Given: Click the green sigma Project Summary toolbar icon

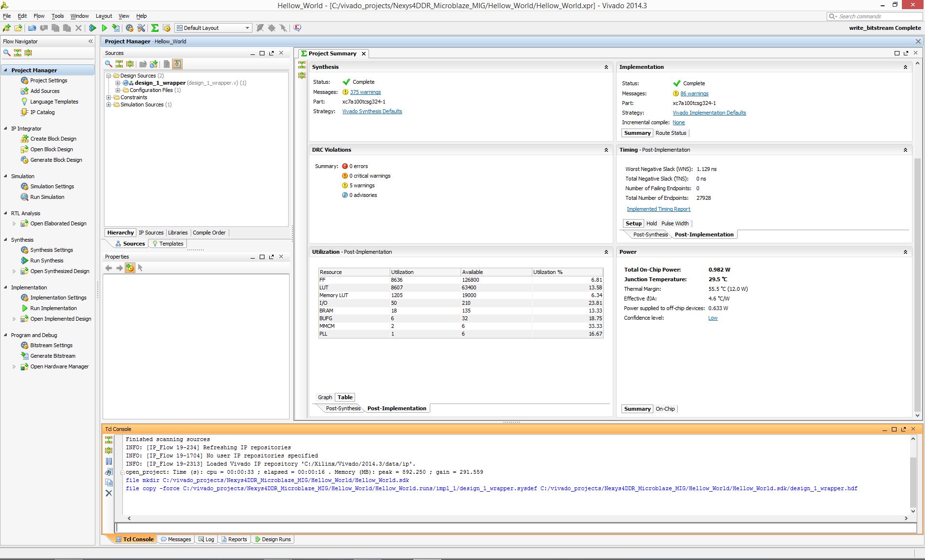Looking at the screenshot, I should (155, 28).
